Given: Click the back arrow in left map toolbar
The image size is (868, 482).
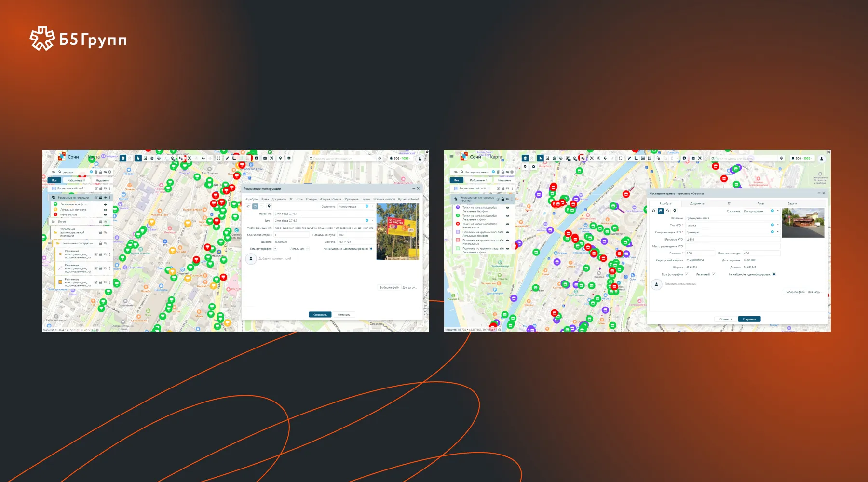Looking at the screenshot, I should tap(203, 158).
